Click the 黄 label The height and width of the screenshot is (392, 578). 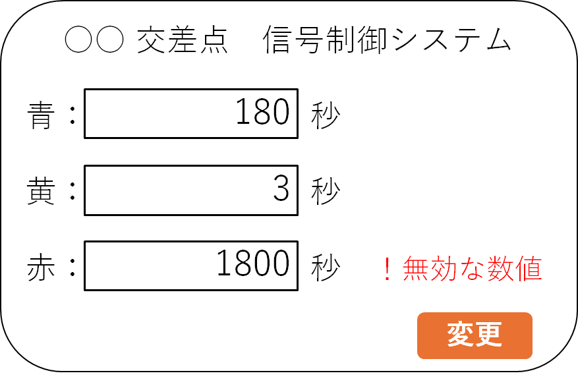pos(41,191)
